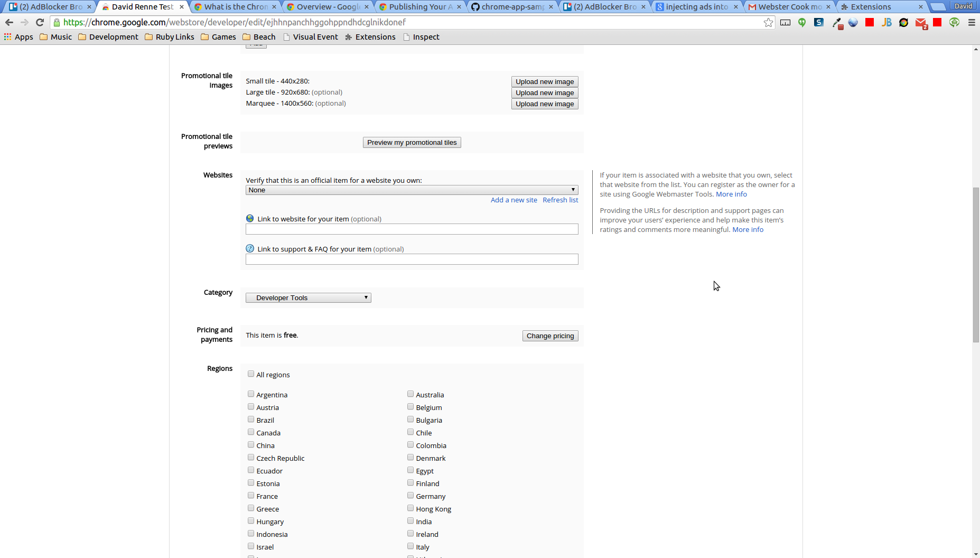
Task: Open the Chrome hamburger menu
Action: pos(972,22)
